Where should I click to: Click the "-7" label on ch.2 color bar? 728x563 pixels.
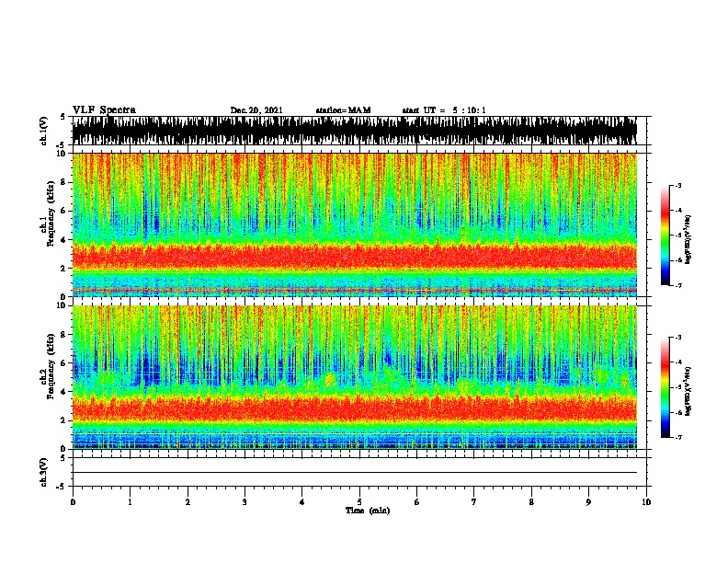pos(677,437)
